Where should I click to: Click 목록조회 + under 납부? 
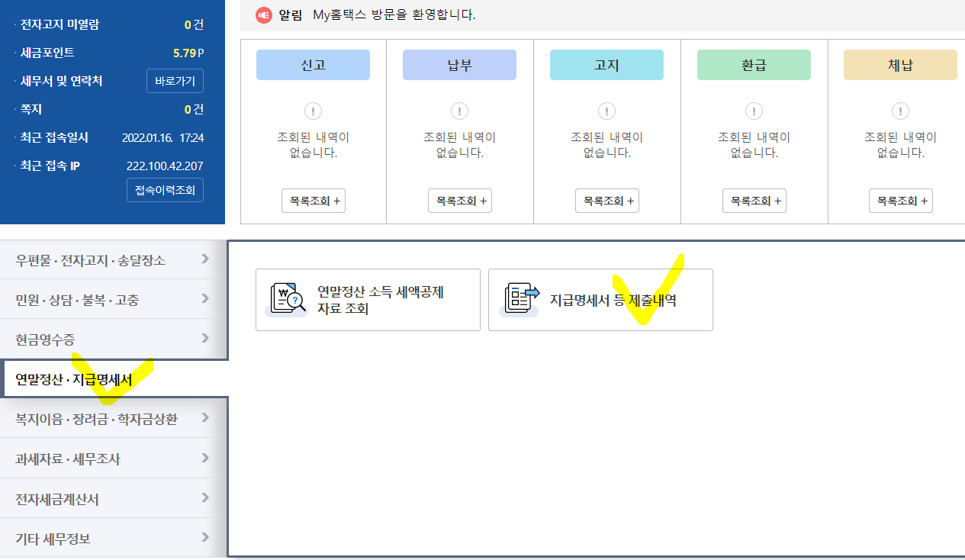click(459, 201)
